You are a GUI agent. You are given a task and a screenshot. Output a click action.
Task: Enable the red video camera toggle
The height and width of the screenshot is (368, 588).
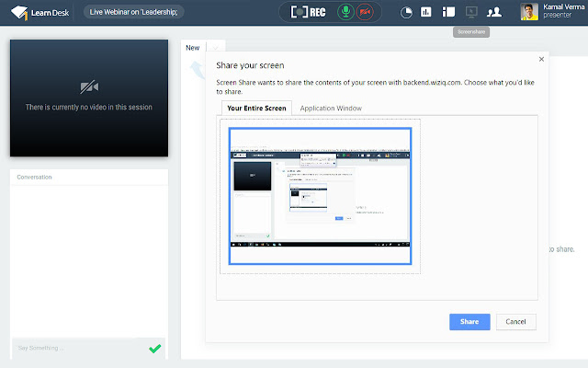(365, 12)
